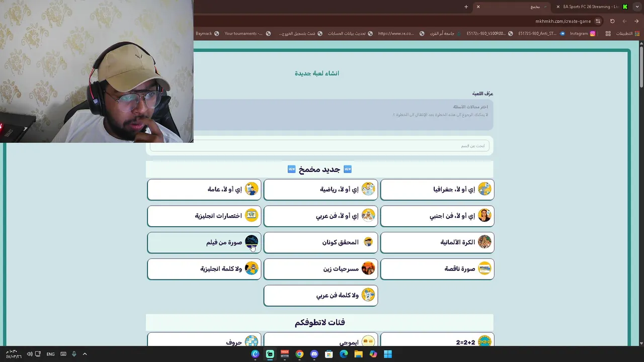Select the إي أو لا، جغرافيا category text
This screenshot has height=362, width=644.
(454, 190)
